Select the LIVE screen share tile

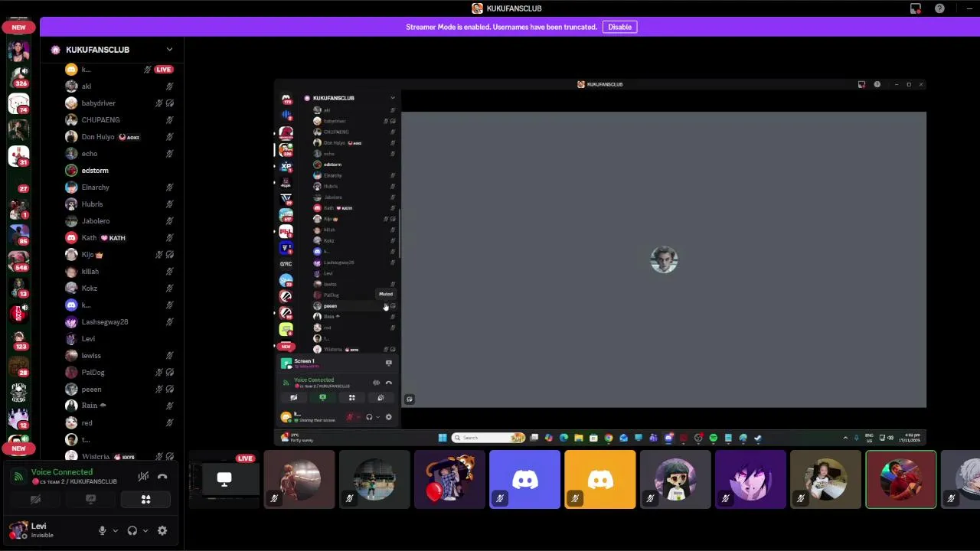click(224, 480)
